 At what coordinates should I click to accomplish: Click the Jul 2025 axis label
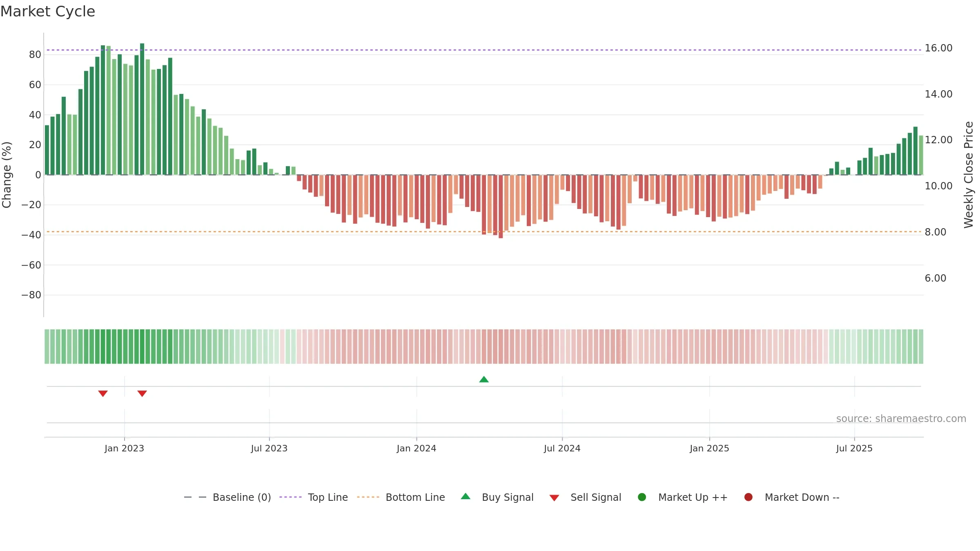coord(854,449)
